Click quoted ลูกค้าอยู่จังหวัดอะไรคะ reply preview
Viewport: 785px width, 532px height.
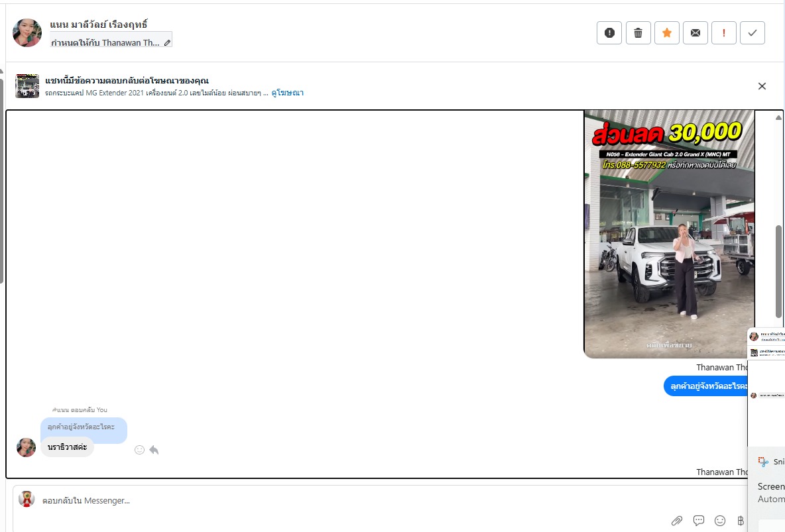(x=84, y=427)
